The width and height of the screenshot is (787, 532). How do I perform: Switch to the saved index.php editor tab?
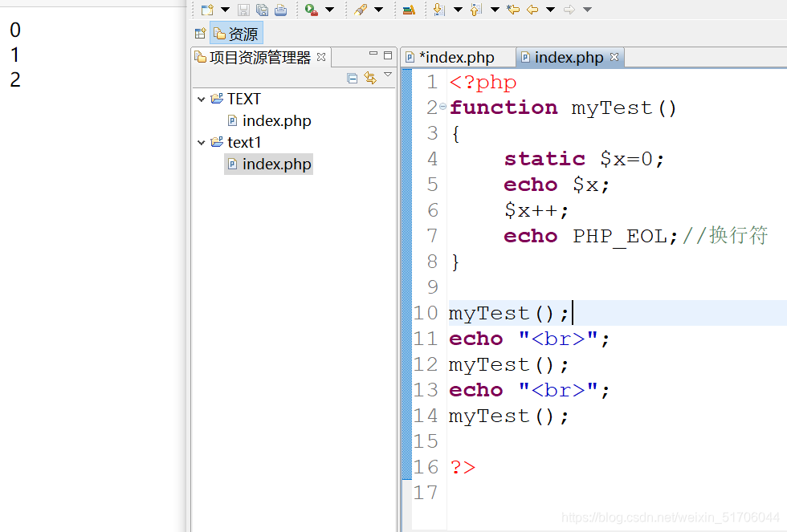[569, 57]
